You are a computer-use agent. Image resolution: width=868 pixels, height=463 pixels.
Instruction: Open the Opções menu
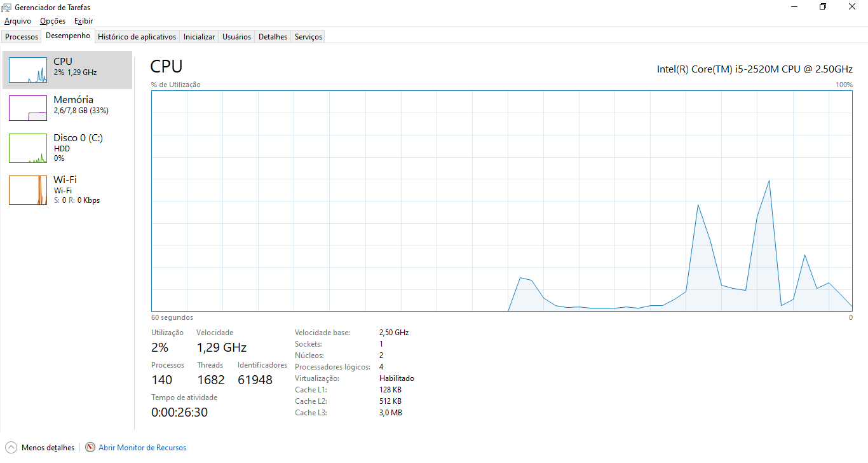[x=53, y=21]
